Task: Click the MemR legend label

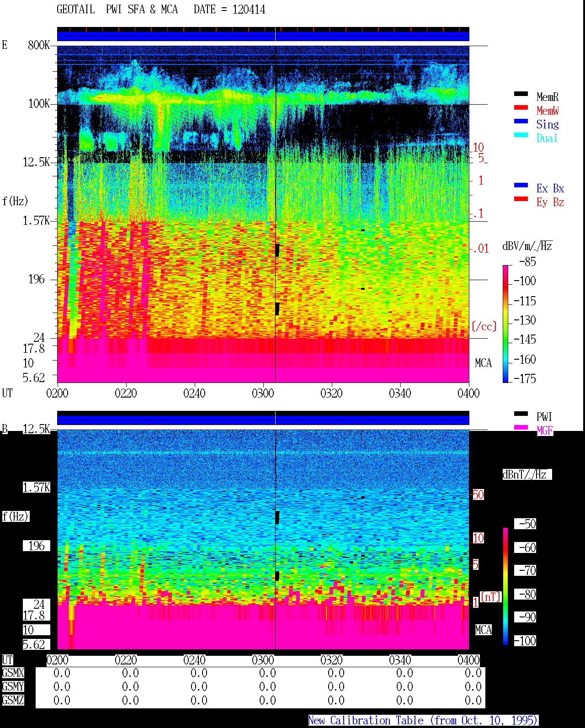Action: point(548,97)
